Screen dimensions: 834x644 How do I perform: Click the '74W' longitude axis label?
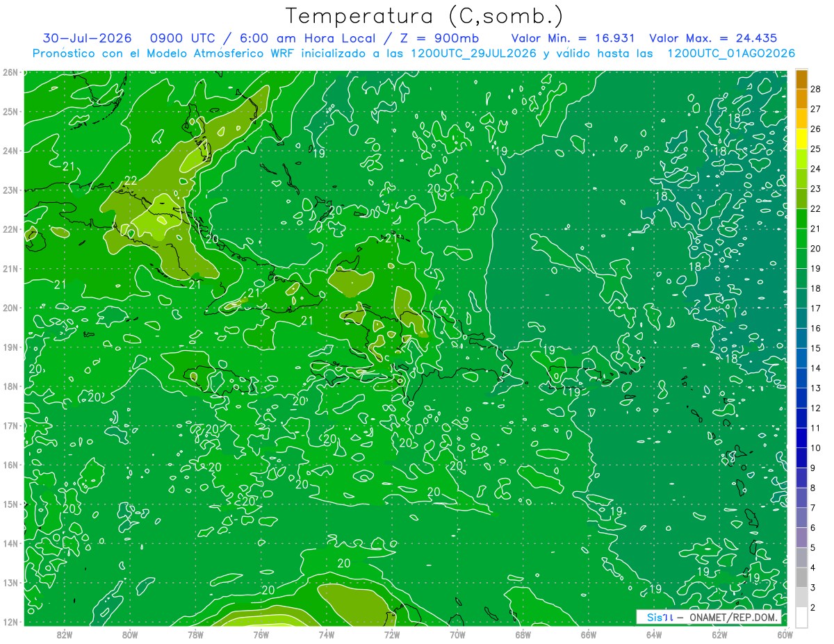coord(327,634)
